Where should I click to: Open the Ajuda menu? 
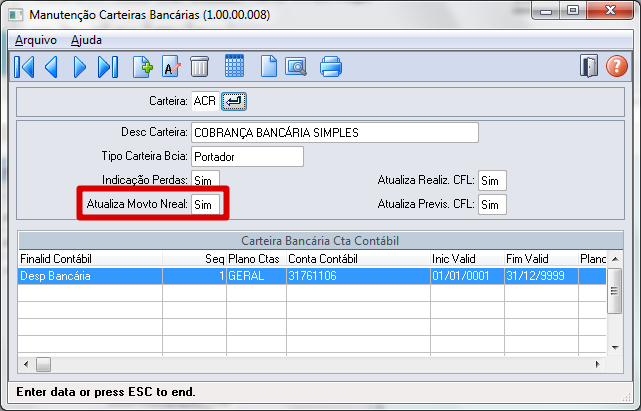click(x=86, y=40)
